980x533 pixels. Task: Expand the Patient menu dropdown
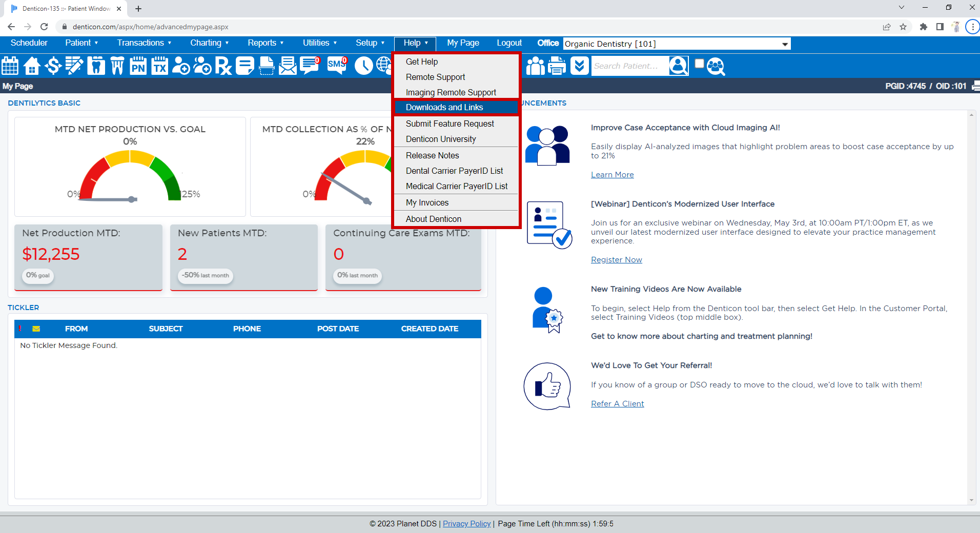pos(81,43)
